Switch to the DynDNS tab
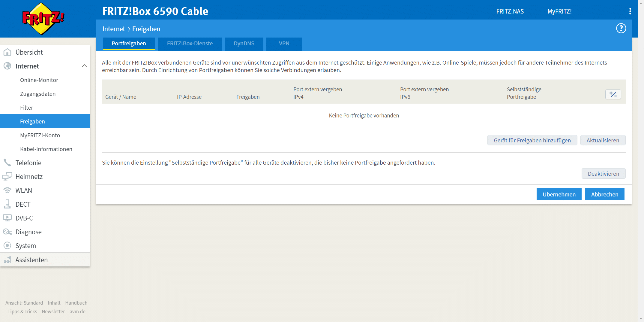This screenshot has height=322, width=644. tap(244, 44)
